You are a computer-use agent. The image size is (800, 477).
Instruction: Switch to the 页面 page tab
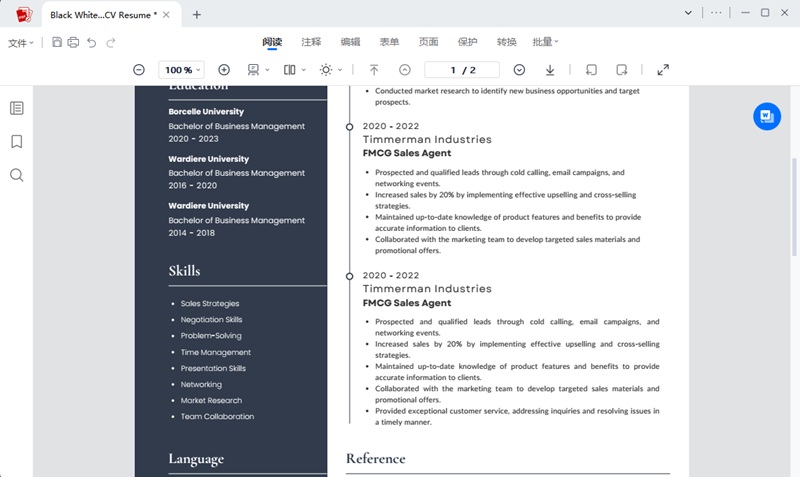[429, 42]
